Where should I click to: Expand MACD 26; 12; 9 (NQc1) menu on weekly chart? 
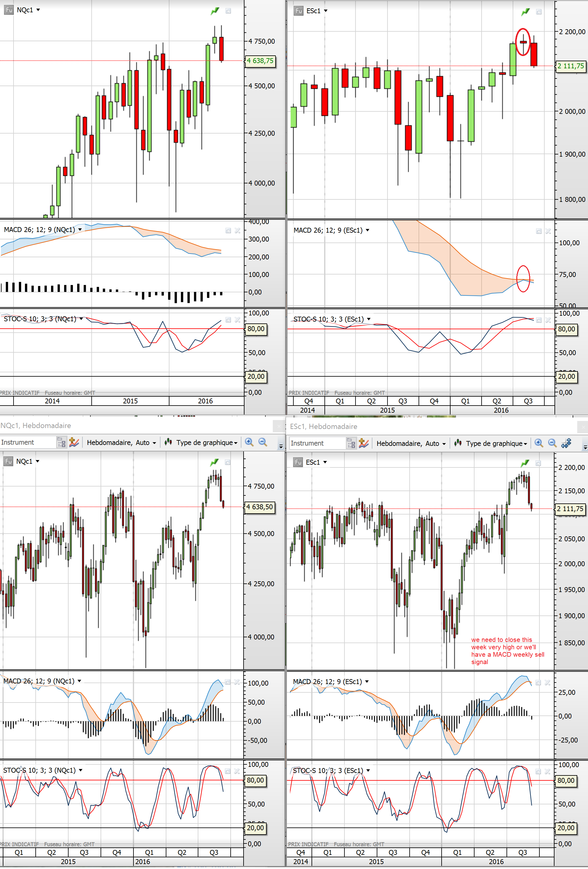(79, 681)
